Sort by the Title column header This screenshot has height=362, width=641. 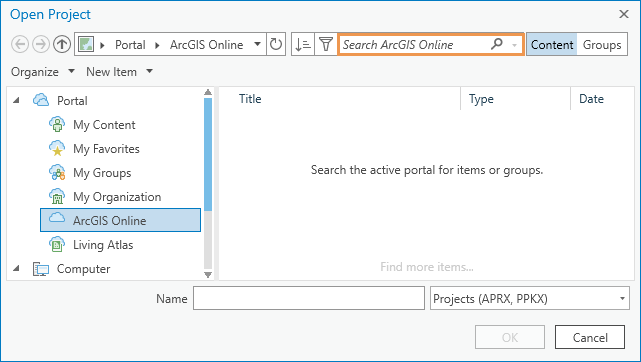pyautogui.click(x=250, y=99)
